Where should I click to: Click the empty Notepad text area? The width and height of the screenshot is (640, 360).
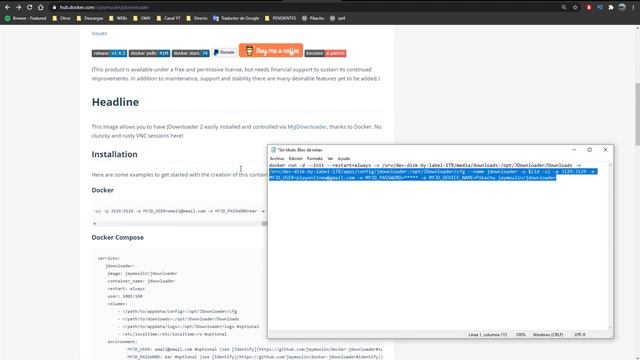pyautogui.click(x=438, y=255)
